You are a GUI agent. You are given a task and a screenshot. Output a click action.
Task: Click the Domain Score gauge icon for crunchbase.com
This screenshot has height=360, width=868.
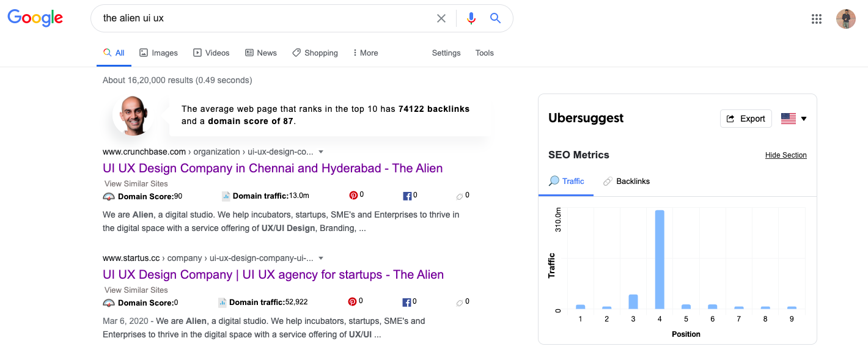click(109, 196)
